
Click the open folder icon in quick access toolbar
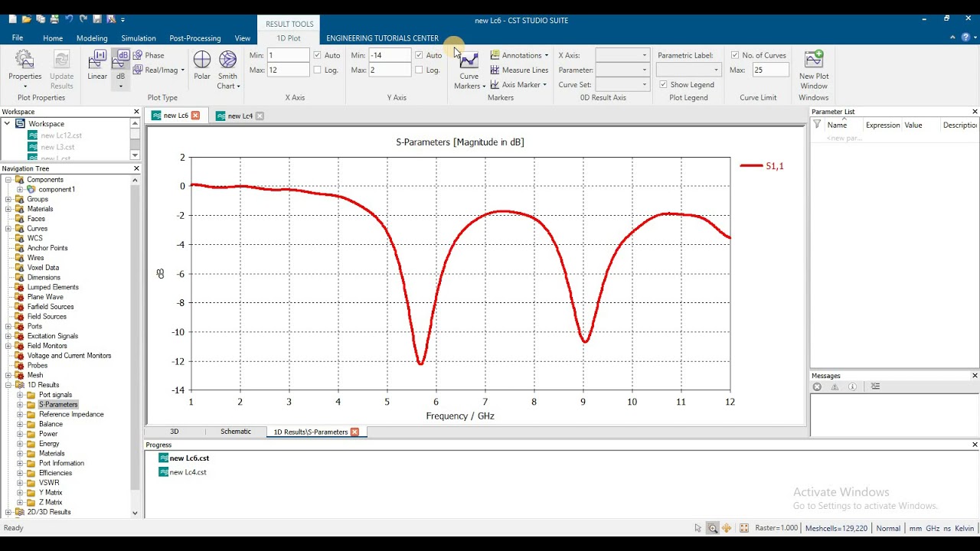[x=26, y=18]
